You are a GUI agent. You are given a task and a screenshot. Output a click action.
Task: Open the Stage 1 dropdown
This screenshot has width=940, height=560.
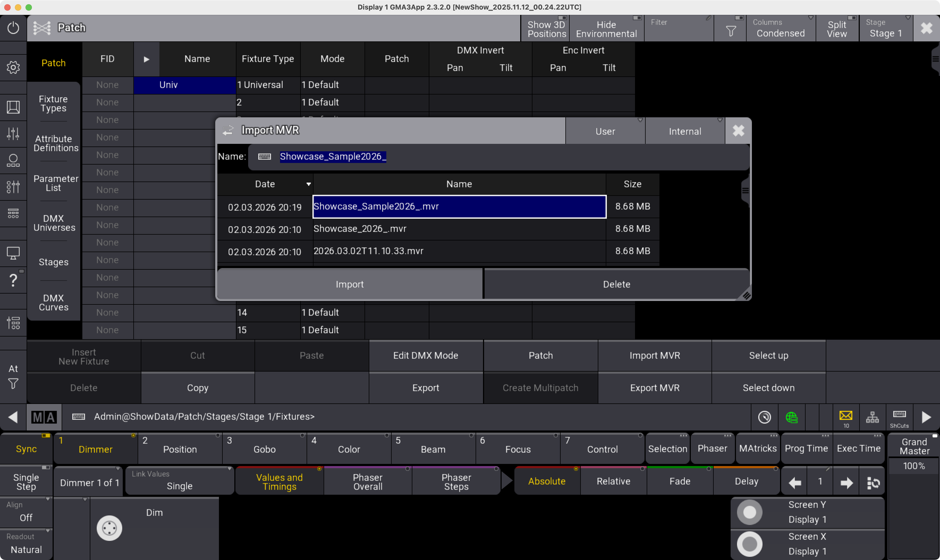pyautogui.click(x=885, y=29)
